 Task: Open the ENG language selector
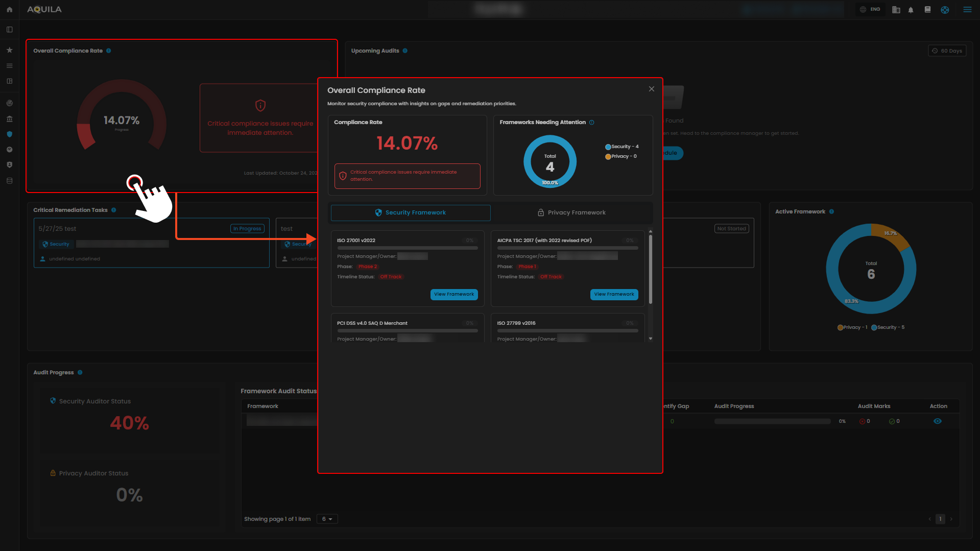[x=870, y=9]
